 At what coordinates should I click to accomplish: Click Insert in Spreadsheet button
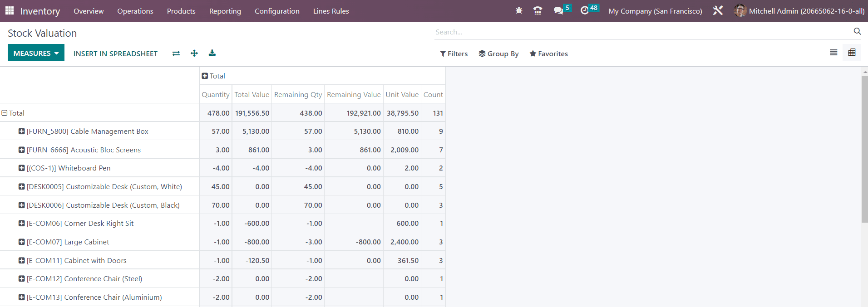click(x=115, y=54)
